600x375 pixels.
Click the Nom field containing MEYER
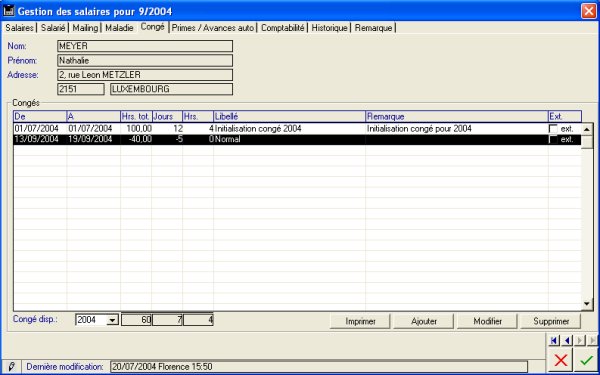coord(145,46)
